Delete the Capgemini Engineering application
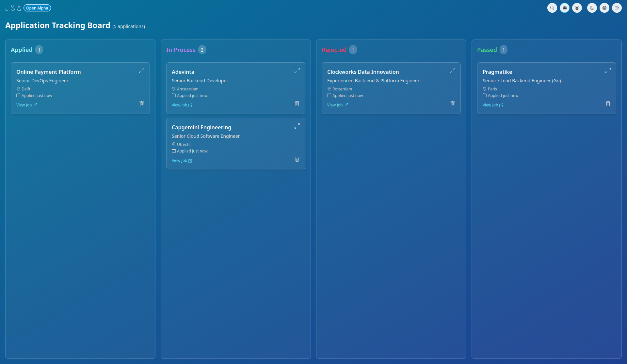Screen dimensions: 627x364 click(297, 159)
